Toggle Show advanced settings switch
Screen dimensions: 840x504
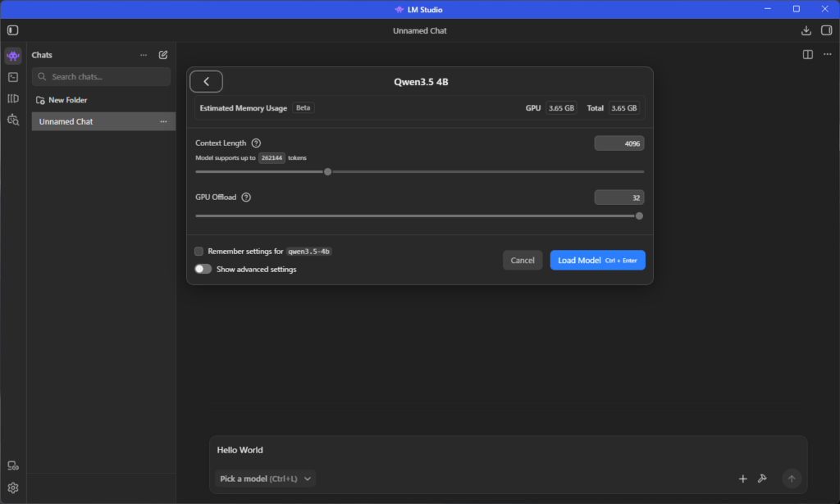(203, 269)
